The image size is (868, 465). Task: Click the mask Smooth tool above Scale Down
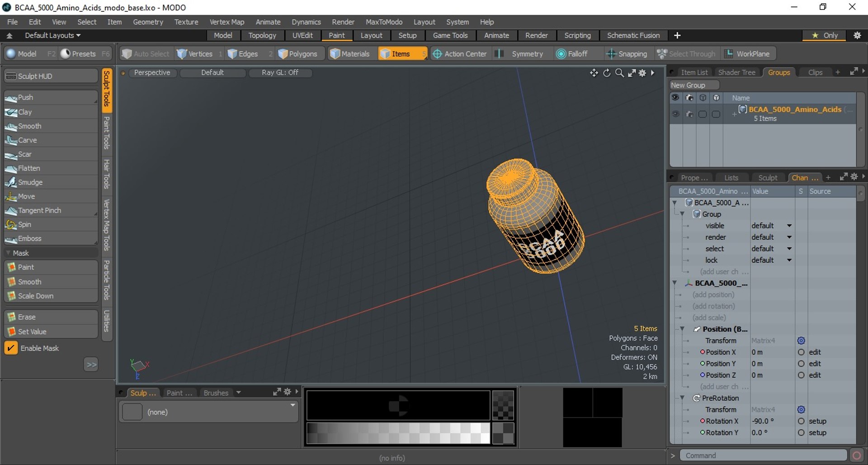[51, 282]
